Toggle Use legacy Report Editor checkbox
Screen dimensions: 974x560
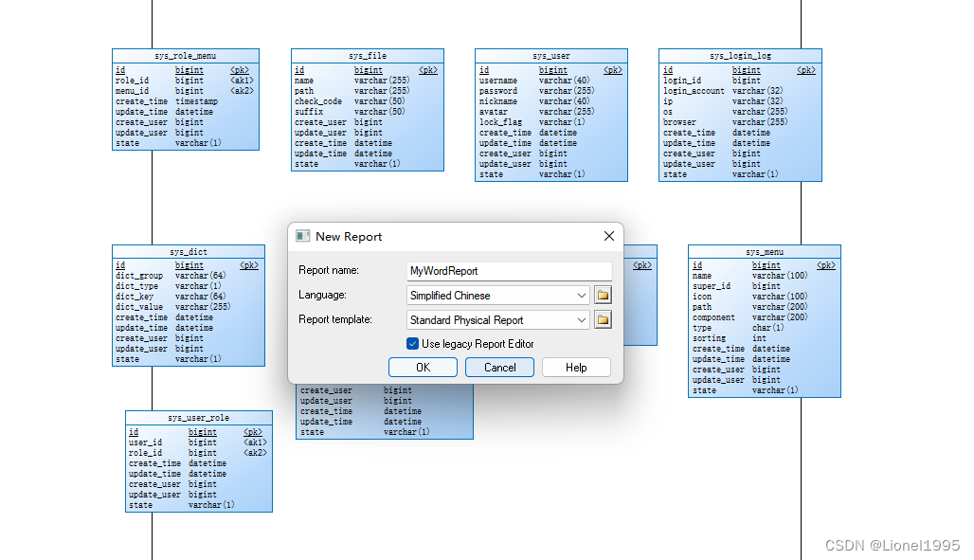412,344
